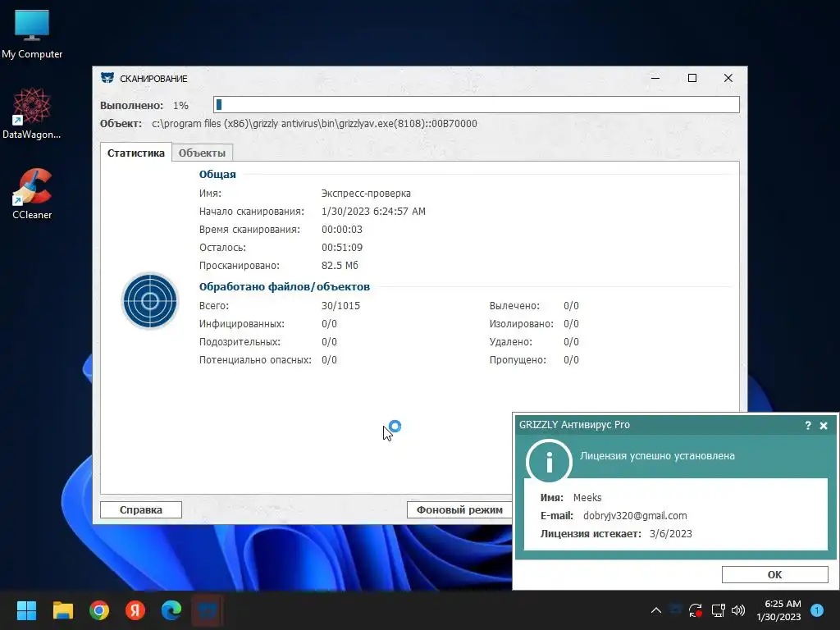The height and width of the screenshot is (630, 840).
Task: Click scan start time 1/30/2023 6:24:57 AM
Action: tap(373, 212)
